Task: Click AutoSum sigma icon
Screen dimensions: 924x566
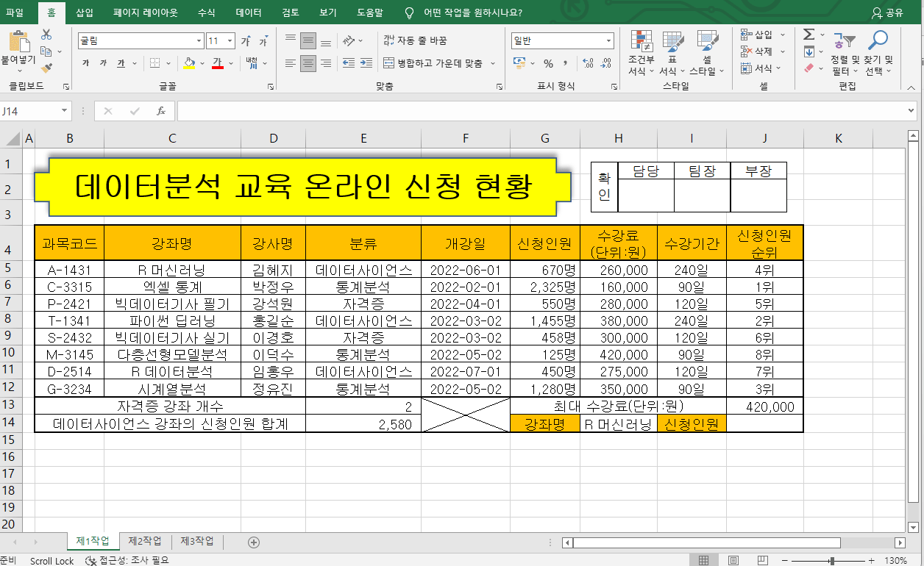Action: pyautogui.click(x=808, y=35)
